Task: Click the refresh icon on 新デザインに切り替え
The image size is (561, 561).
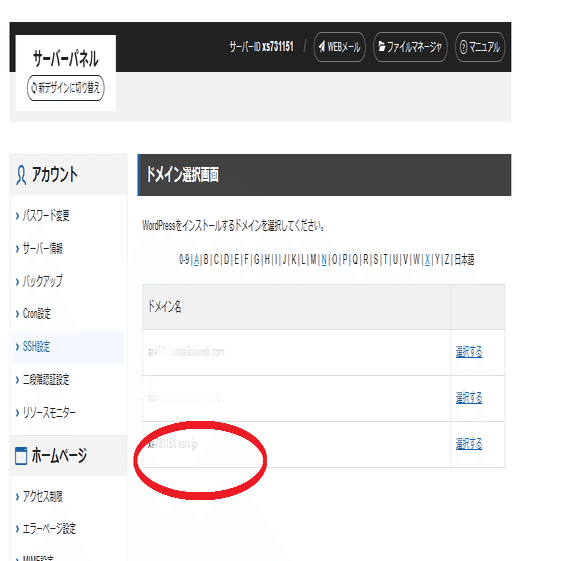Action: (34, 87)
